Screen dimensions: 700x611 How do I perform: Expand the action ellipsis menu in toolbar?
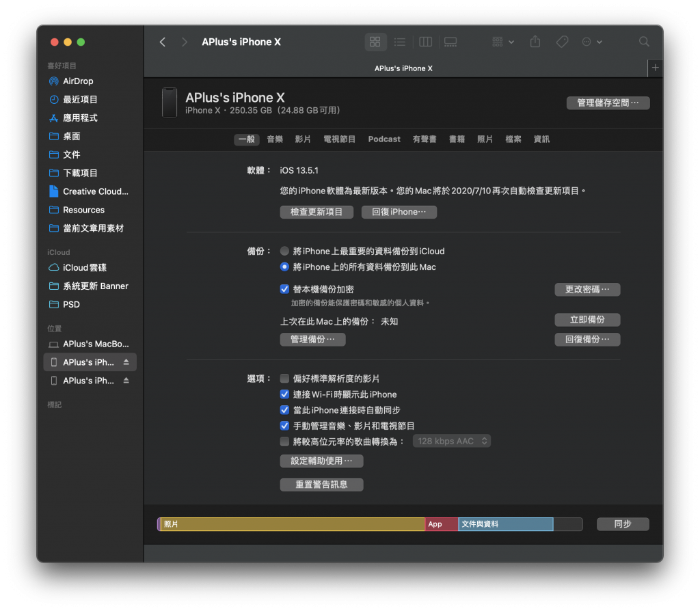point(591,42)
